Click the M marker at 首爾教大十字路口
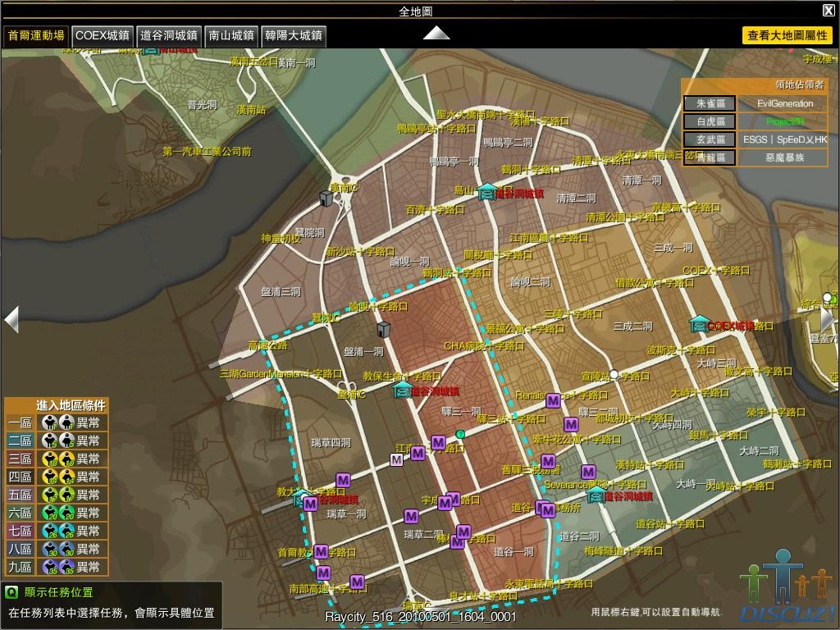840x630 pixels. (321, 551)
